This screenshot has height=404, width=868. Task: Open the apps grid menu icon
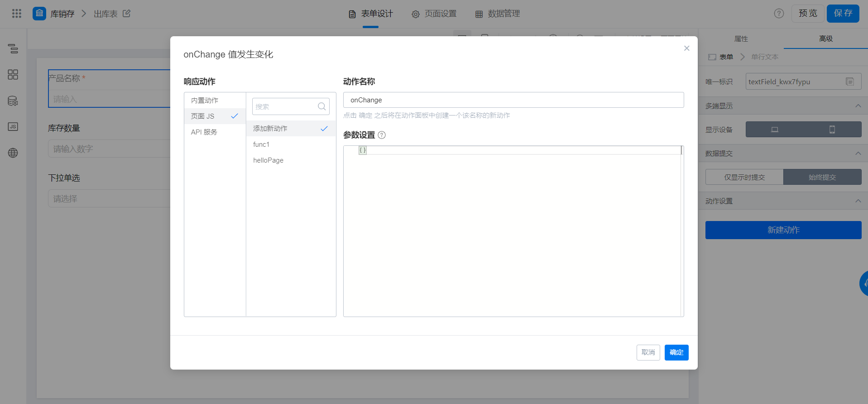(x=17, y=14)
